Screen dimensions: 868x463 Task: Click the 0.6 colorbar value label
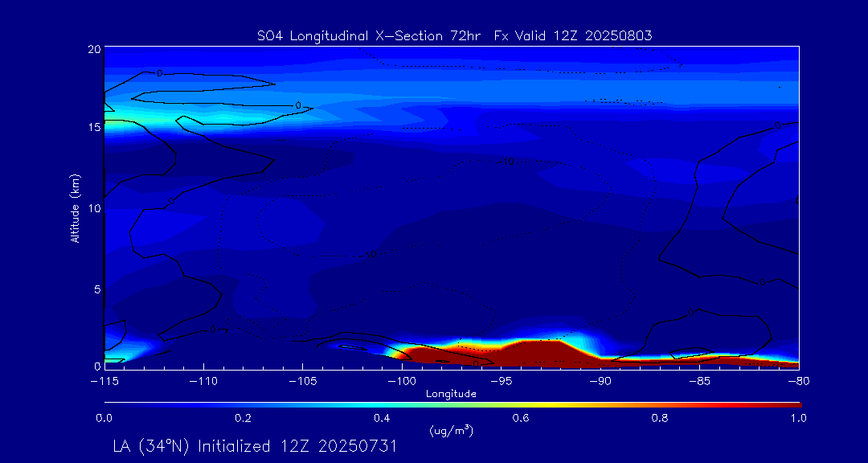(x=521, y=418)
